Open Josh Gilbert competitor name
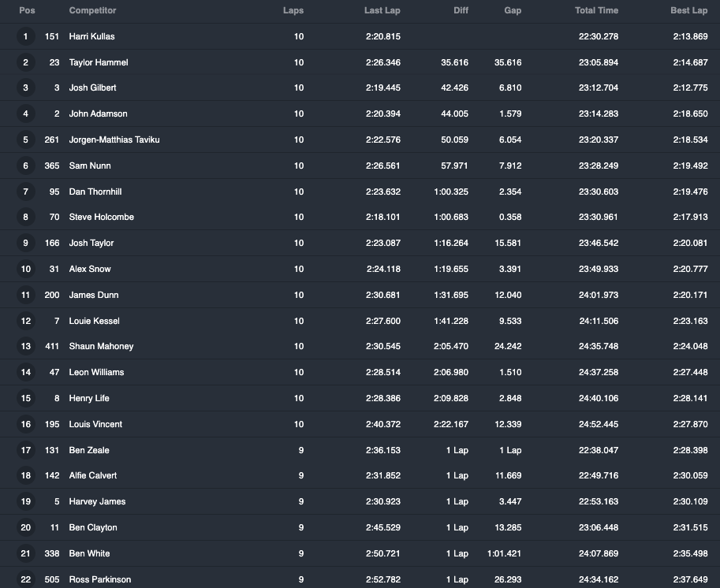Screen dimensions: 720x588 pyautogui.click(x=92, y=87)
